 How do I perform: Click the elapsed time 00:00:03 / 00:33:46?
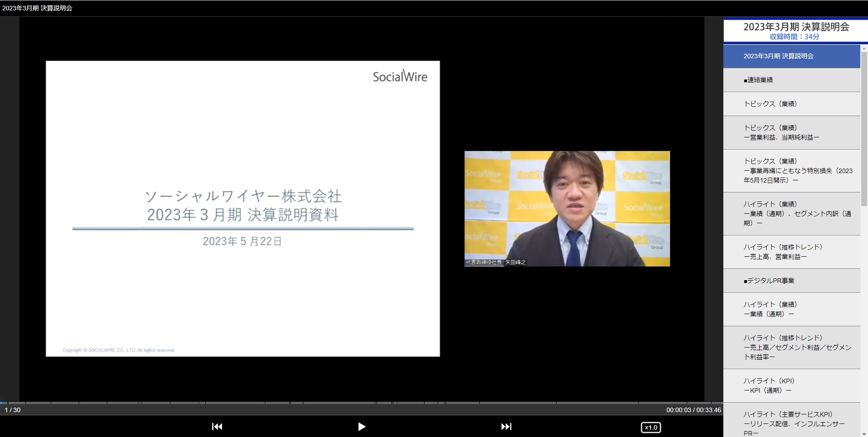[x=693, y=410]
